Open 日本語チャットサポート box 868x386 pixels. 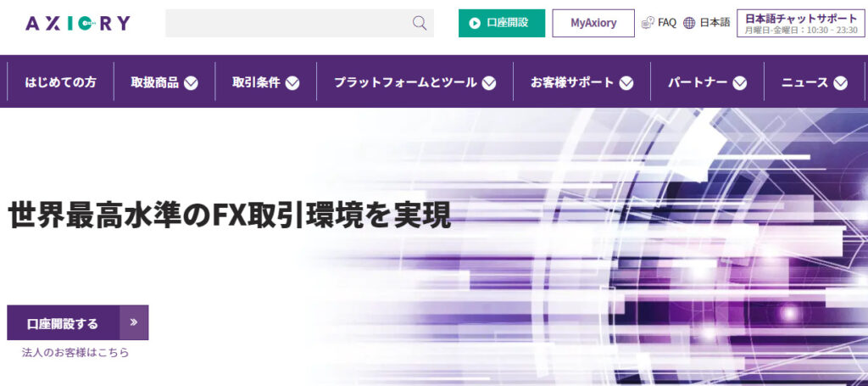point(800,23)
